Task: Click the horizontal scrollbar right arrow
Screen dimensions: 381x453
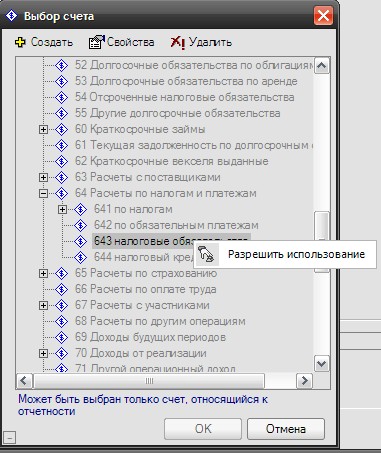Action: click(x=304, y=380)
